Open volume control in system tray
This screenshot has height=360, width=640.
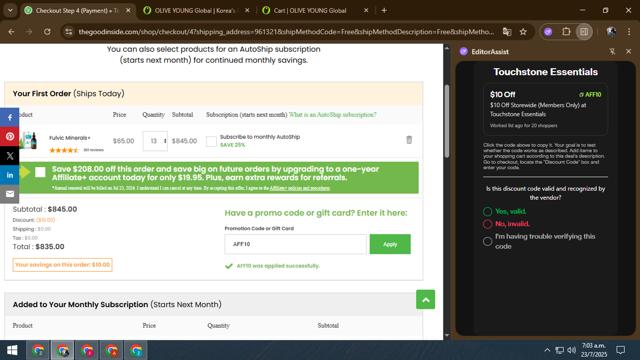[x=572, y=350]
